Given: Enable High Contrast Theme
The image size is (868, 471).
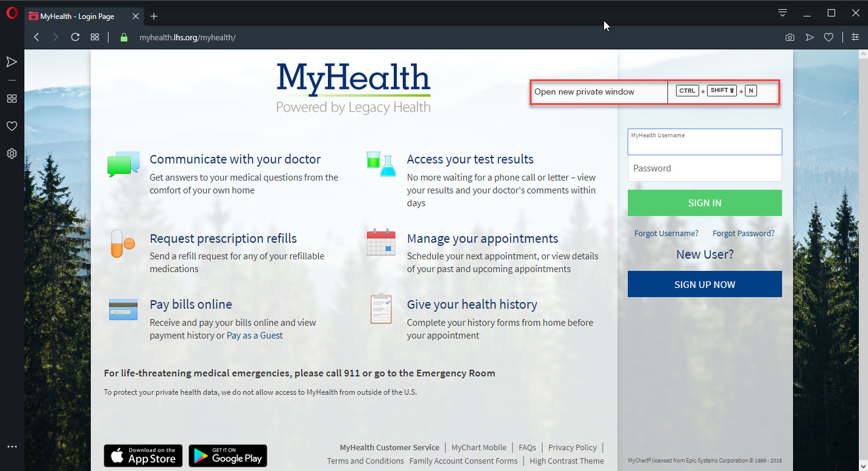Looking at the screenshot, I should point(566,461).
